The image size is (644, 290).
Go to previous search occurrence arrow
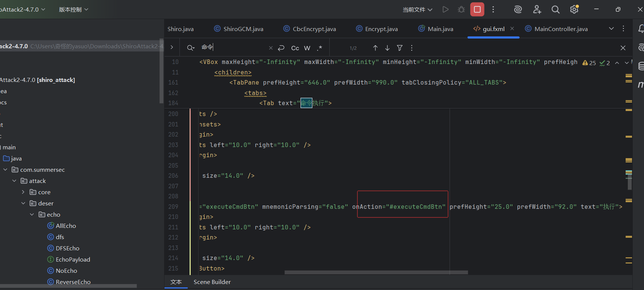coord(375,48)
